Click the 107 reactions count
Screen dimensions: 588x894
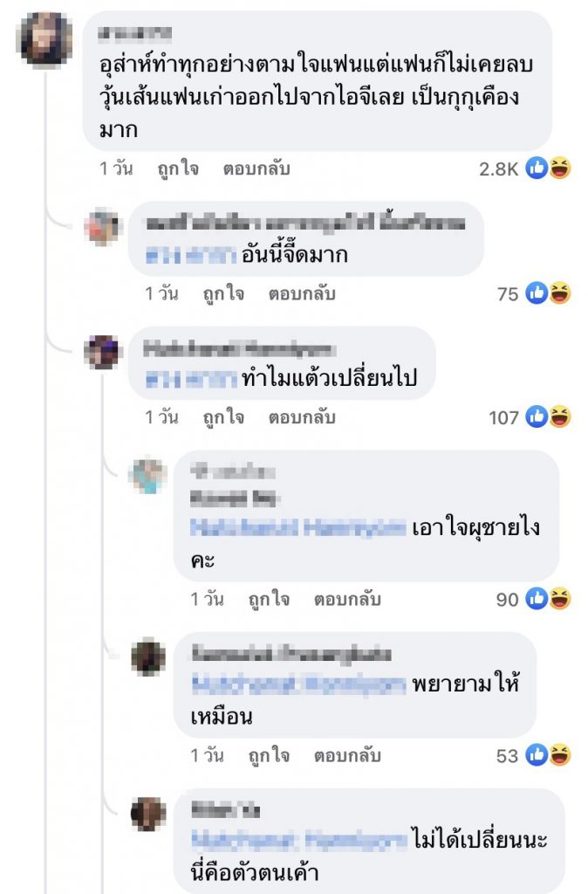coord(503,418)
